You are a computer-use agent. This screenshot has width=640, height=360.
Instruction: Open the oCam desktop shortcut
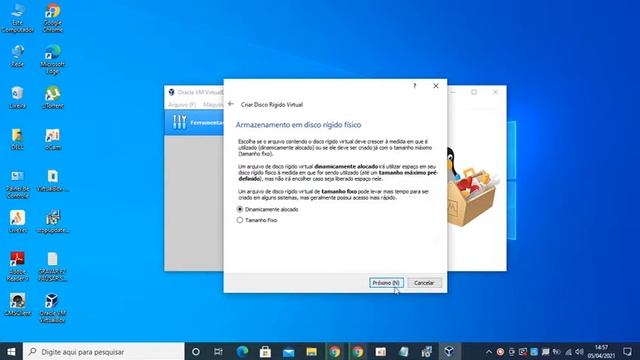(x=53, y=139)
